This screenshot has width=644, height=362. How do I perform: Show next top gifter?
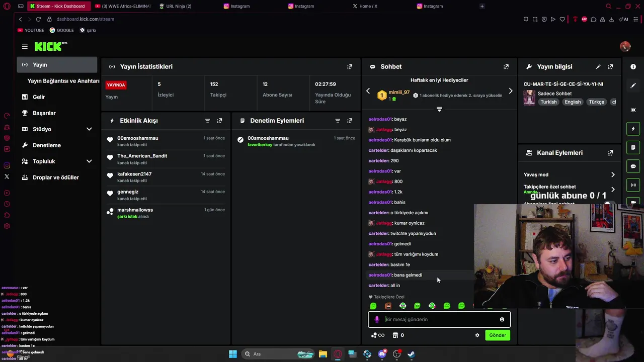510,91
